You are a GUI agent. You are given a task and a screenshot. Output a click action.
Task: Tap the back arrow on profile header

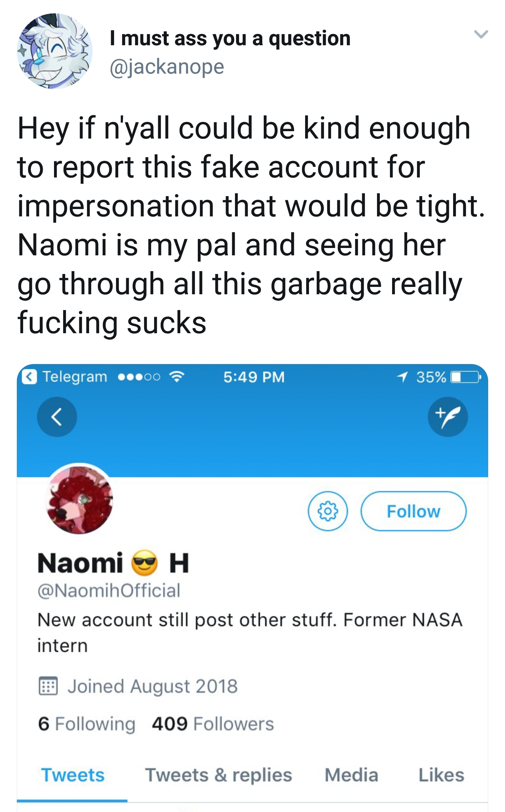pyautogui.click(x=57, y=417)
